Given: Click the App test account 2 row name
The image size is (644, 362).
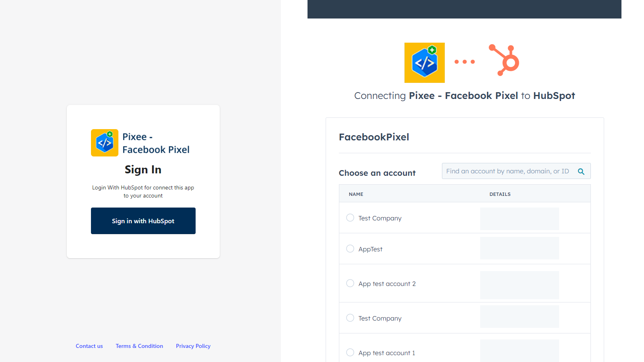Looking at the screenshot, I should (x=387, y=284).
